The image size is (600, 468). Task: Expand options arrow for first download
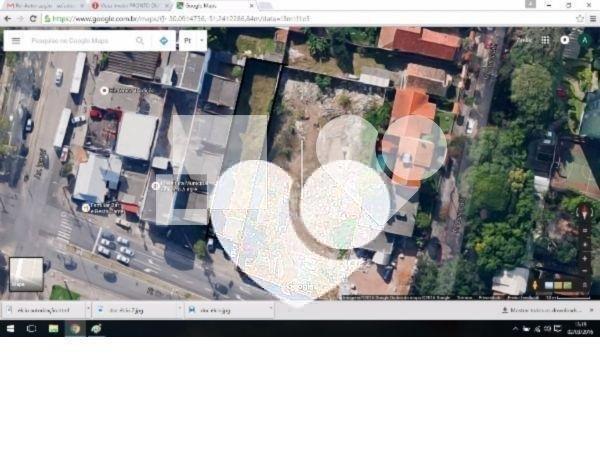pos(88,308)
